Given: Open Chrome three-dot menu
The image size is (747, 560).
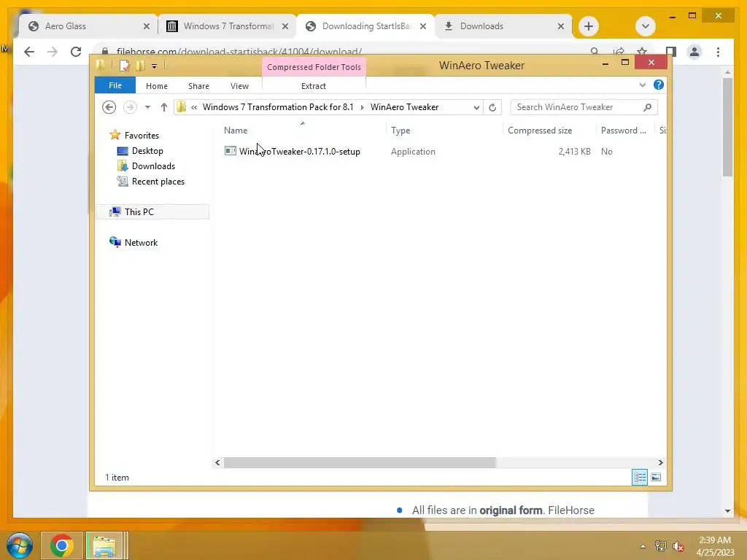Looking at the screenshot, I should [718, 52].
